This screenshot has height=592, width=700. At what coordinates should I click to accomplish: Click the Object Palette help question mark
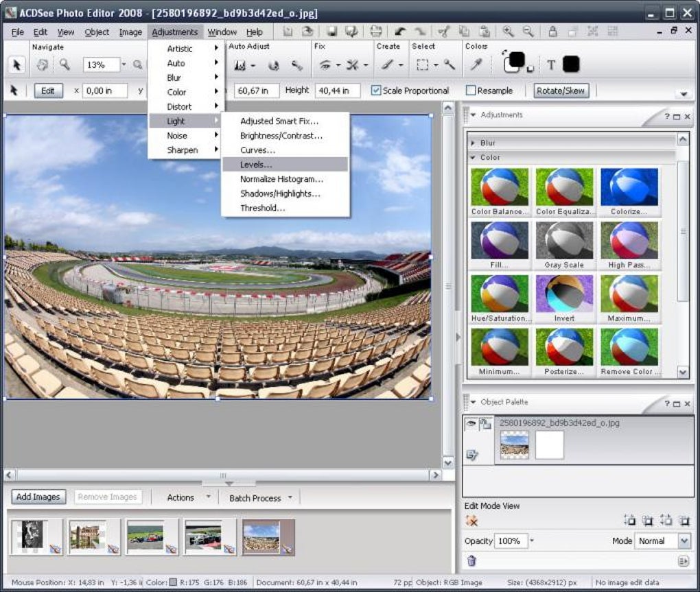(x=667, y=403)
